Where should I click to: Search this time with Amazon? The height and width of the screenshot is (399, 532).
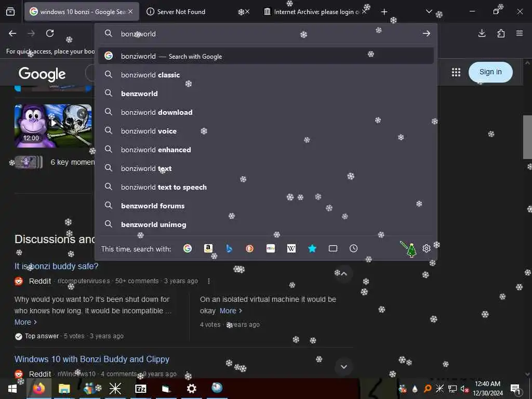coord(208,248)
